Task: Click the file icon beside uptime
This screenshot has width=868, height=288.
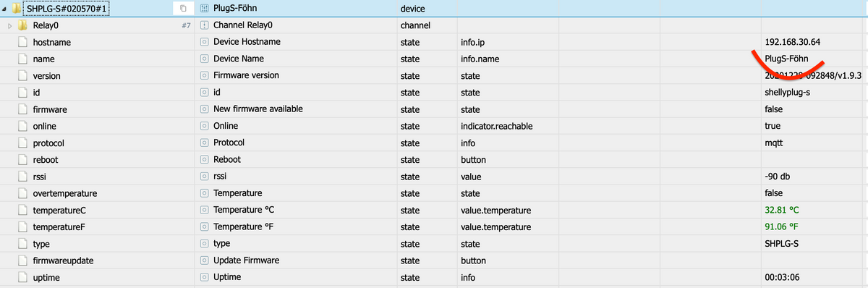Action: [22, 277]
